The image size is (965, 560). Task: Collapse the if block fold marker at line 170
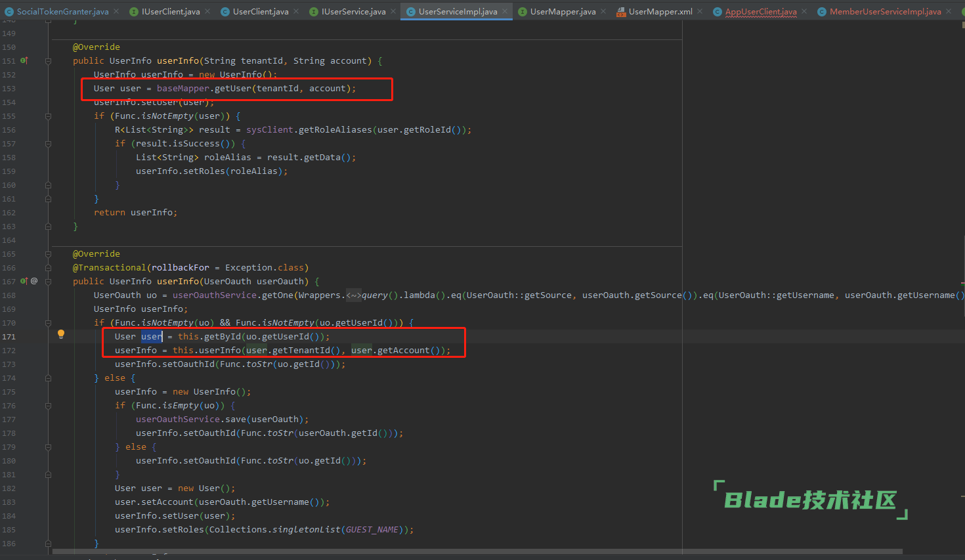48,323
